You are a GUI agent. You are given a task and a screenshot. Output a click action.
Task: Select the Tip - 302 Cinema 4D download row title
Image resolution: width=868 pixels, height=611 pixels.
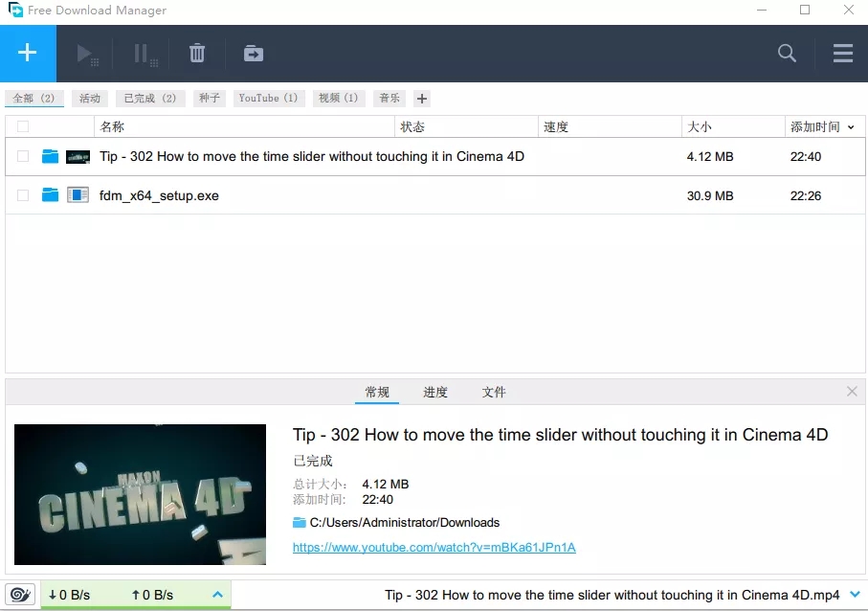(312, 157)
